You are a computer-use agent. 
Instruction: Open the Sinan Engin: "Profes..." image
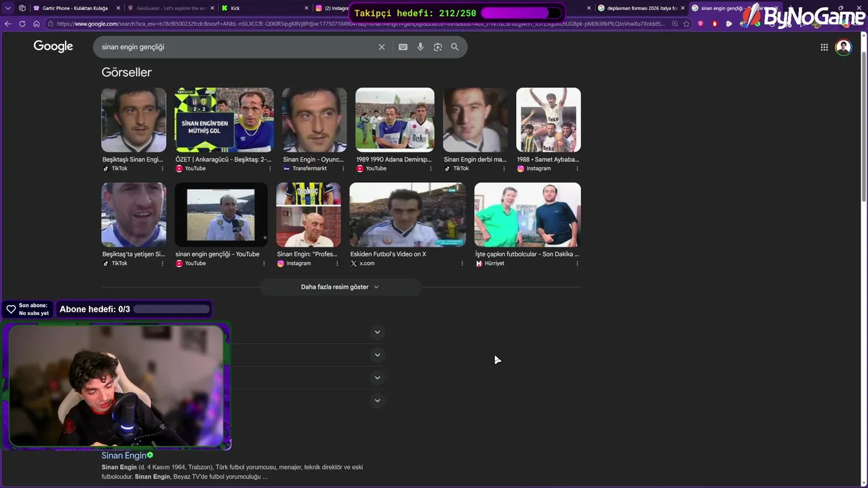click(x=309, y=215)
